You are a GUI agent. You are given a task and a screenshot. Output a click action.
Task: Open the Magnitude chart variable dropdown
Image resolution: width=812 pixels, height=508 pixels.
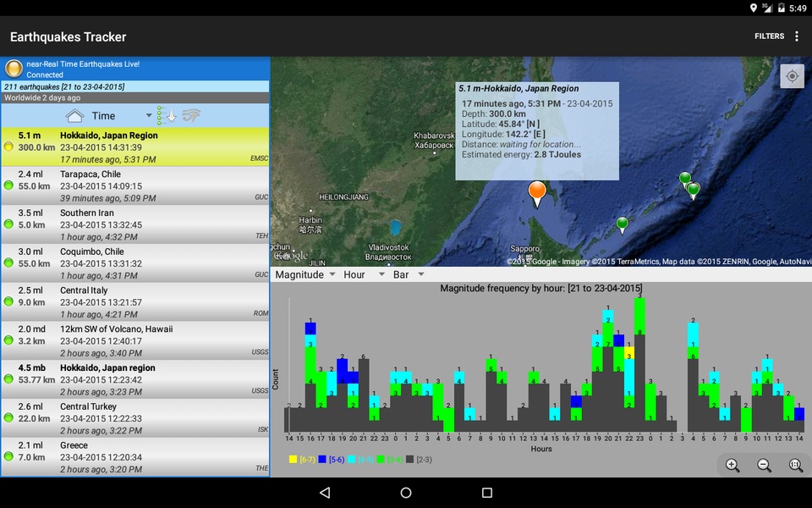(305, 274)
